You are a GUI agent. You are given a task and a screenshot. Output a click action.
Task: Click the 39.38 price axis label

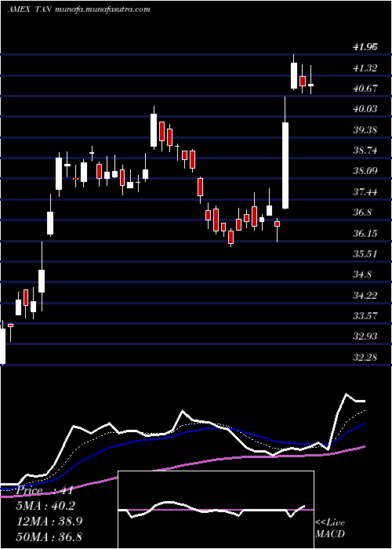[x=365, y=130]
